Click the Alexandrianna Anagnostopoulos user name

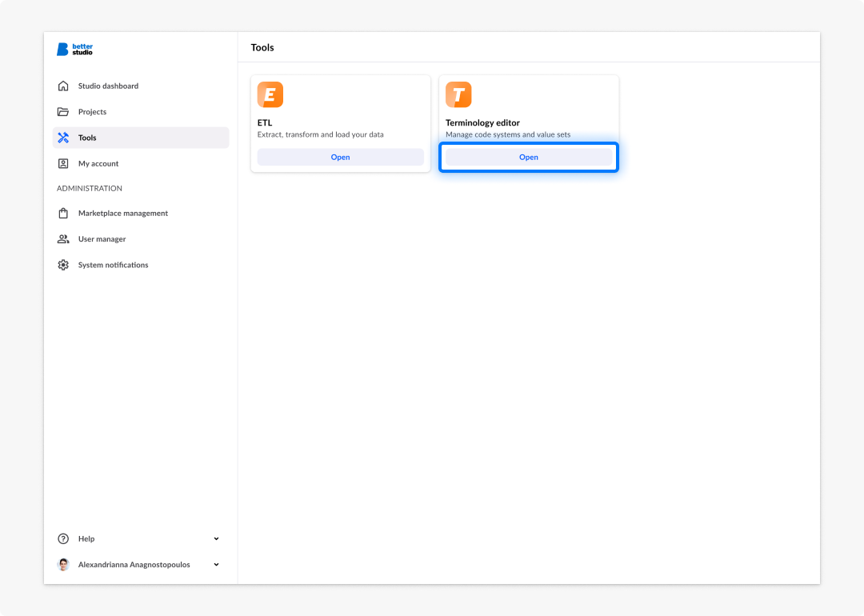click(134, 565)
